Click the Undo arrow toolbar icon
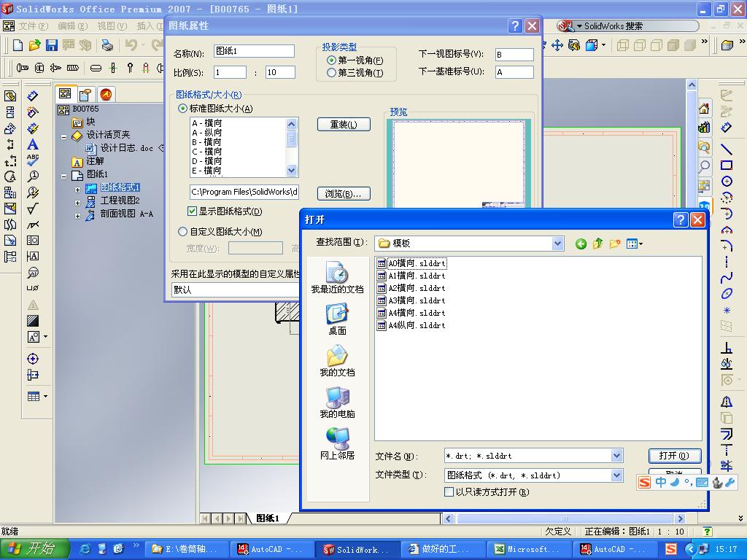This screenshot has width=747, height=560. pyautogui.click(x=131, y=45)
